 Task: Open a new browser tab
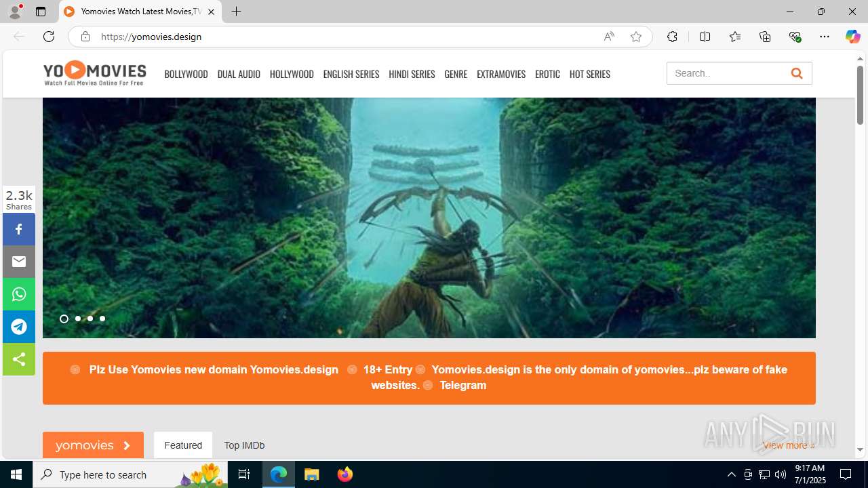pyautogui.click(x=236, y=12)
